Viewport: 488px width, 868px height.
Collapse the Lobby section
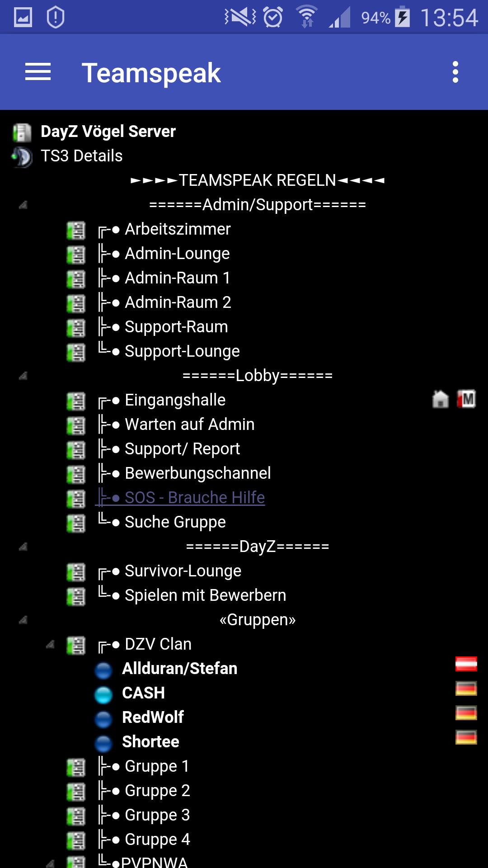(23, 376)
